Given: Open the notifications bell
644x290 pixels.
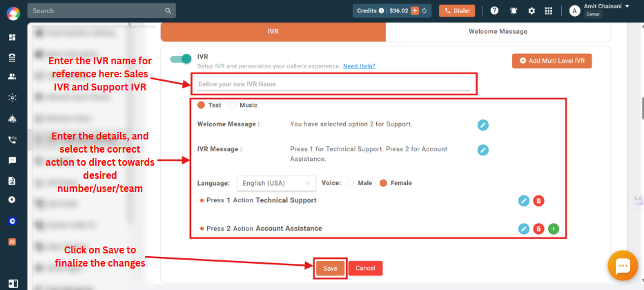Looking at the screenshot, I should (514, 11).
